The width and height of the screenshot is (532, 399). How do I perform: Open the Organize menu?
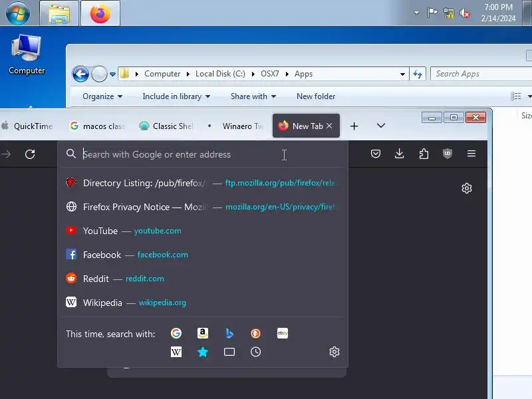pos(102,96)
